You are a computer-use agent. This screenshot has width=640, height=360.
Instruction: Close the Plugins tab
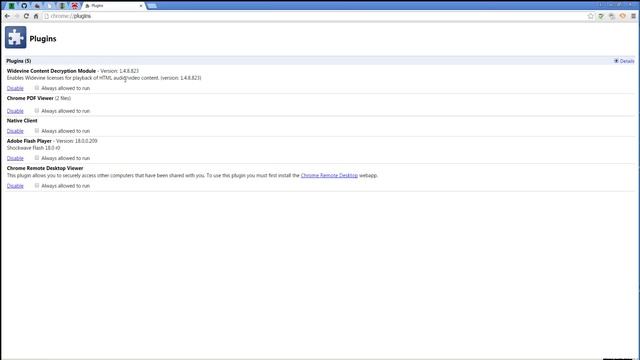141,6
